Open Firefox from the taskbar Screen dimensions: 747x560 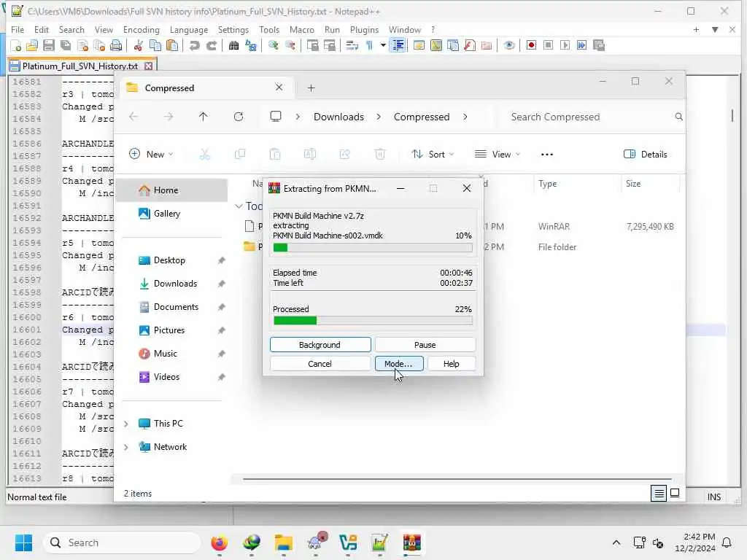coord(219,542)
